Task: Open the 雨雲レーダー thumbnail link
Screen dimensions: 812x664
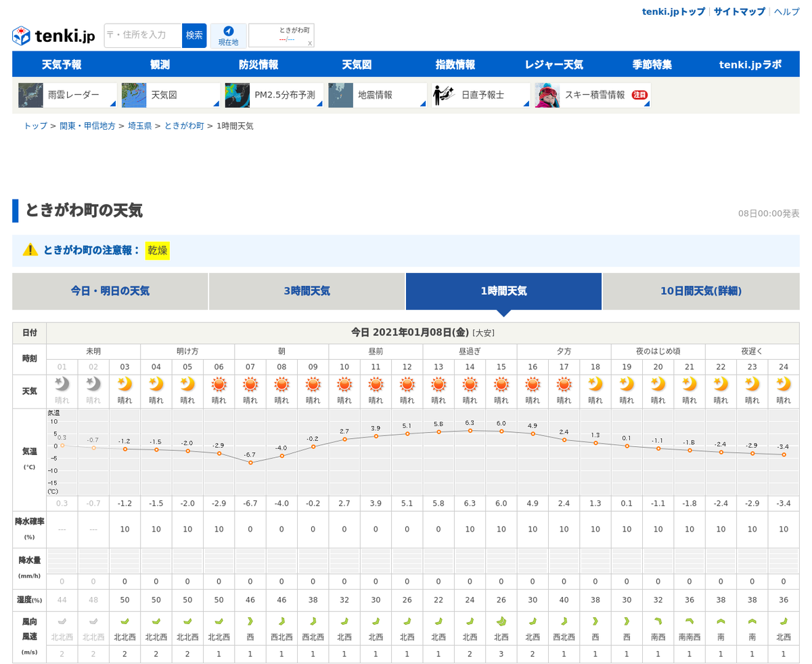Action: pos(67,95)
